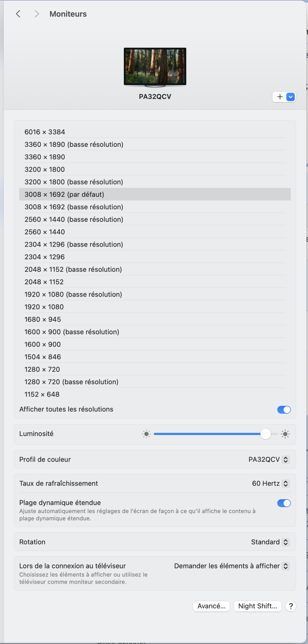Screen dimensions: 308x644
Task: Open the help question mark button
Action: point(291,606)
